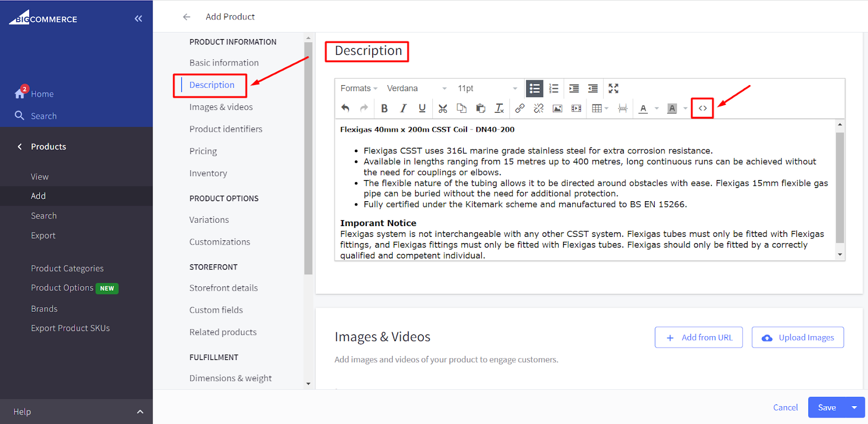868x424 pixels.
Task: Go to Storefront details section
Action: tap(224, 288)
